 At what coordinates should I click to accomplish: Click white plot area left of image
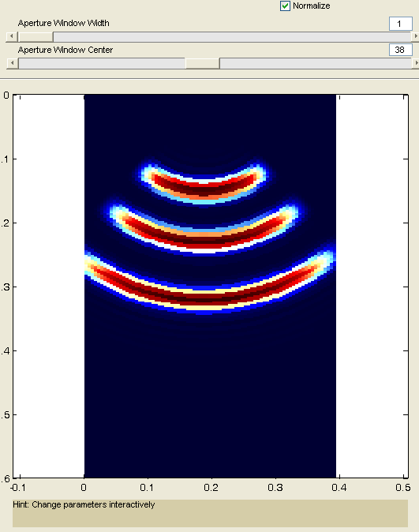(48, 286)
